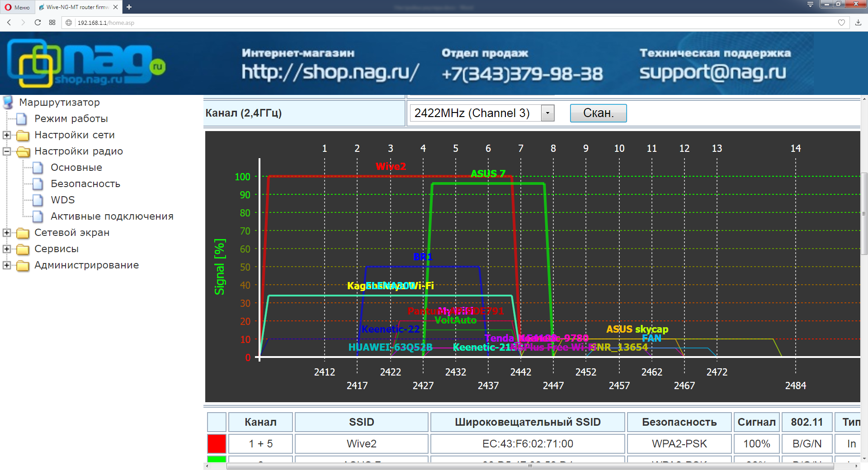Screen dimensions: 868x470
Task: Expand the Администрирование tree node
Action: coord(6,265)
